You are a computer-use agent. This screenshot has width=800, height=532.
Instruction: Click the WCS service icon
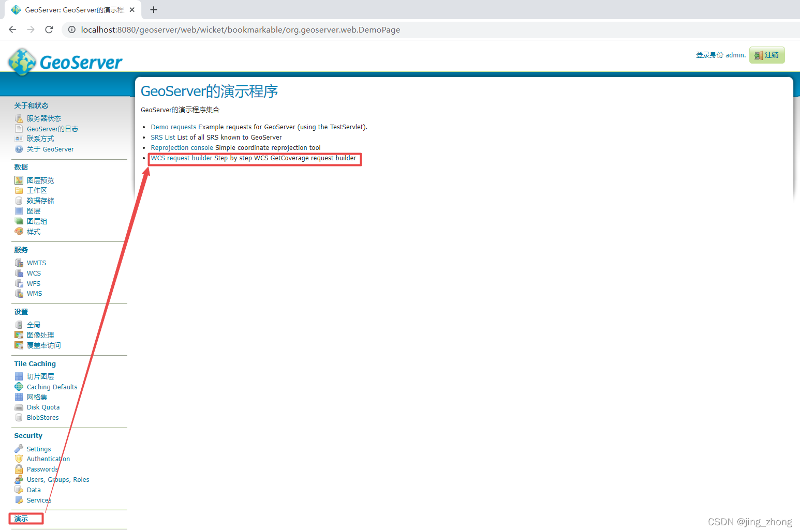coord(19,273)
